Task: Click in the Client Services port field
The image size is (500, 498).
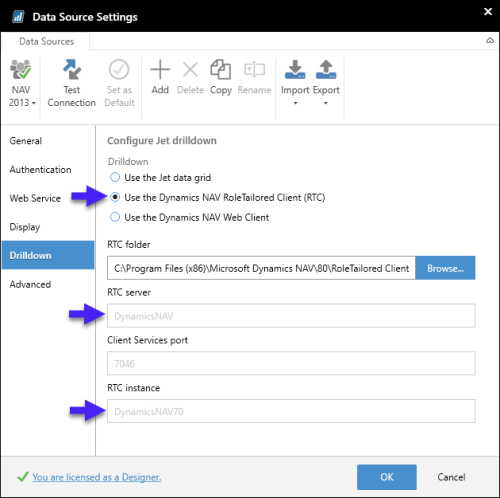Action: [291, 363]
